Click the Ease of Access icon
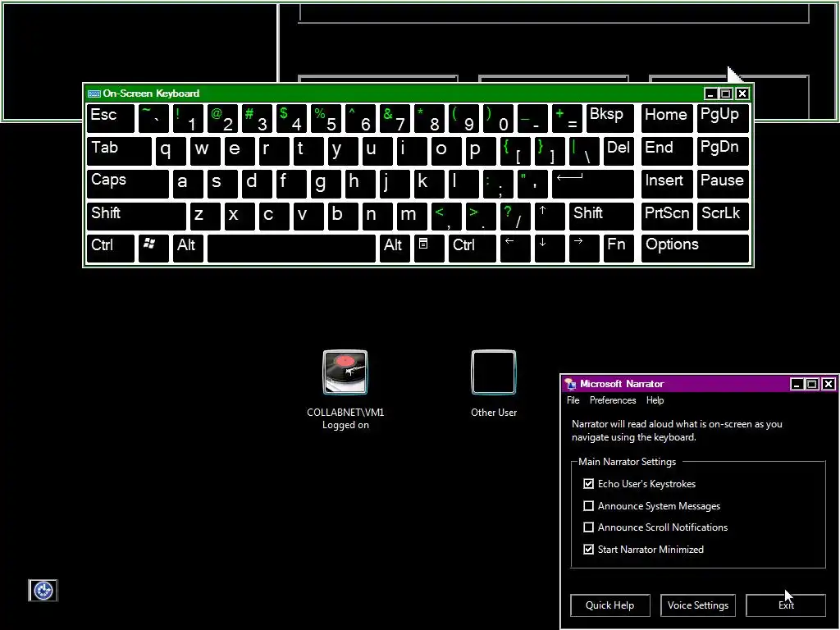This screenshot has height=630, width=840. (x=43, y=591)
